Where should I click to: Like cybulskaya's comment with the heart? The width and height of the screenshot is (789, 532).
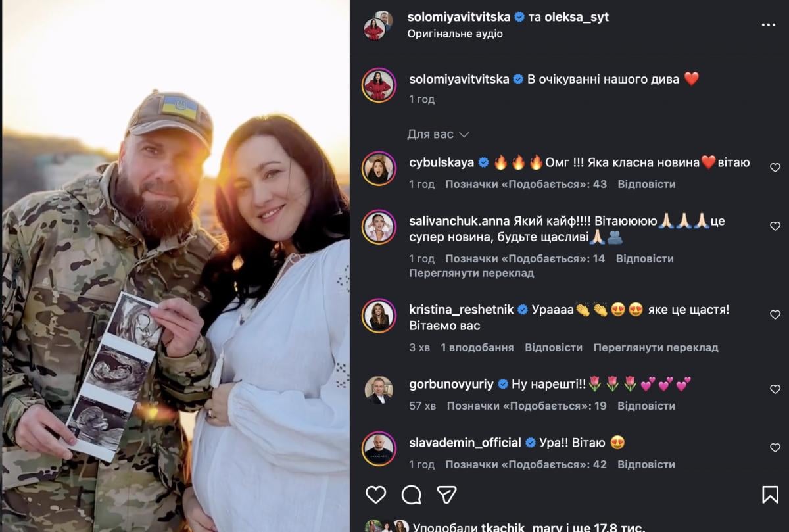(775, 168)
